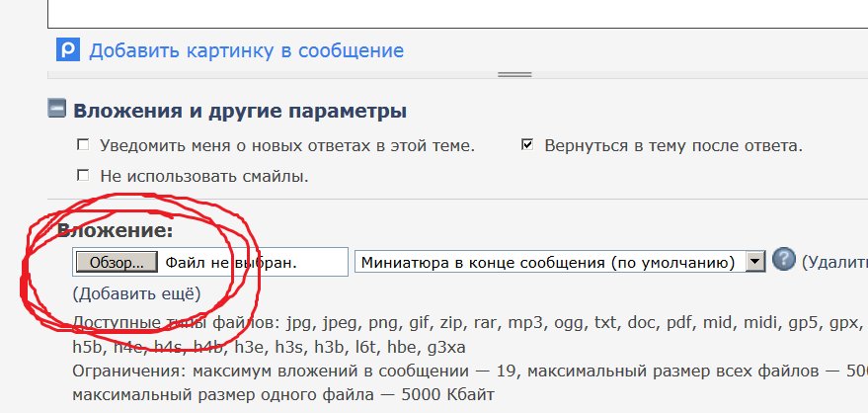
Task: Click the blue picture-hosting icon
Action: tap(68, 50)
